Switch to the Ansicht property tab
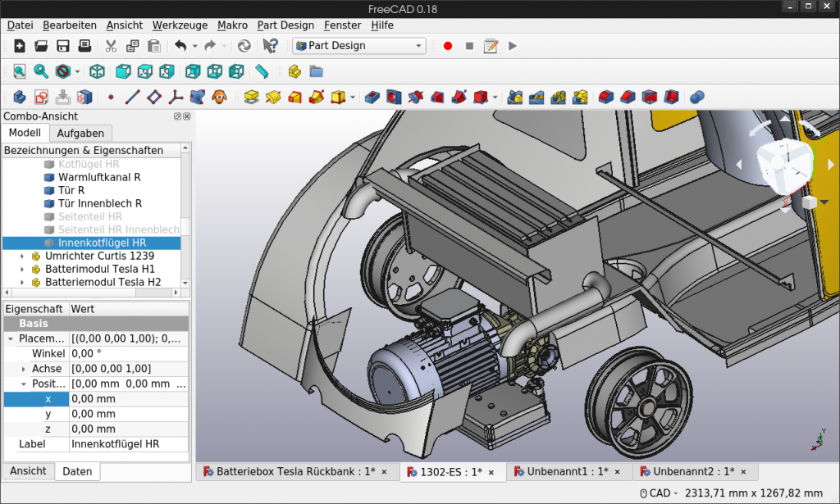 pos(28,471)
